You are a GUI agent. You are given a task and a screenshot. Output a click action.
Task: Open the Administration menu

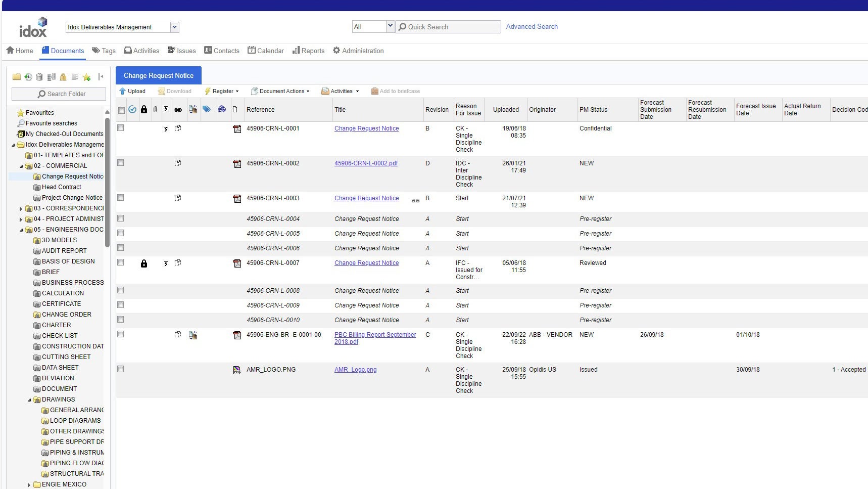pyautogui.click(x=358, y=51)
